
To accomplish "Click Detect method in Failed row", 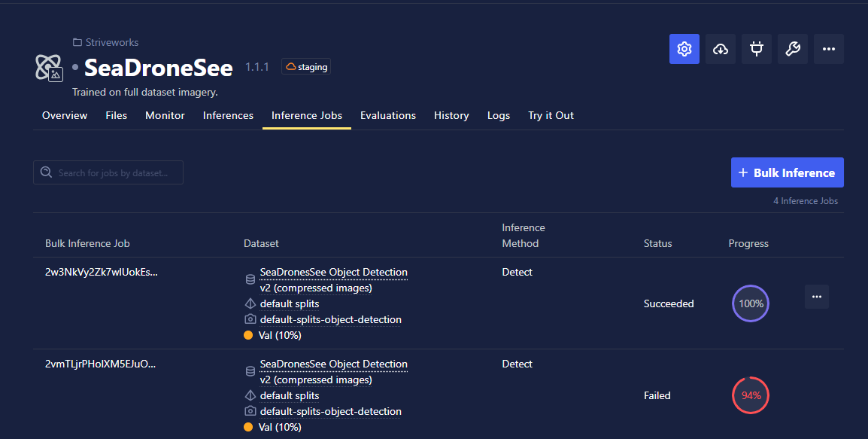I will coord(517,364).
